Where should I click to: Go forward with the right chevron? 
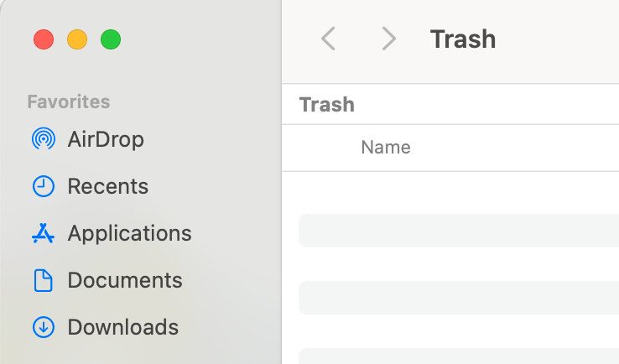coord(388,39)
